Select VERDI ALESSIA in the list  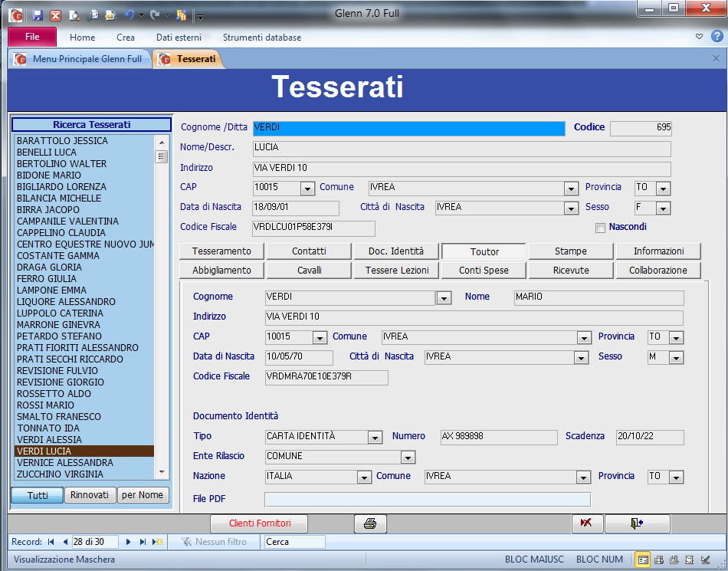(84, 440)
